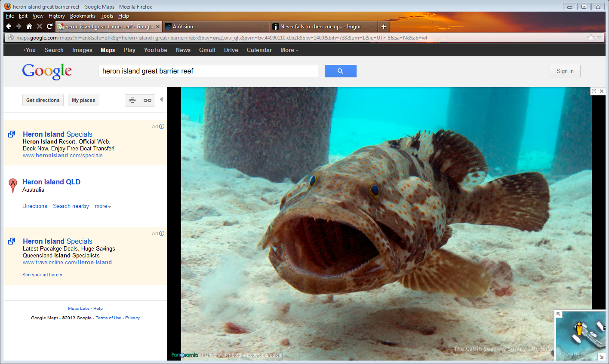
Task: Open Images in the Google bar
Action: pyautogui.click(x=82, y=50)
